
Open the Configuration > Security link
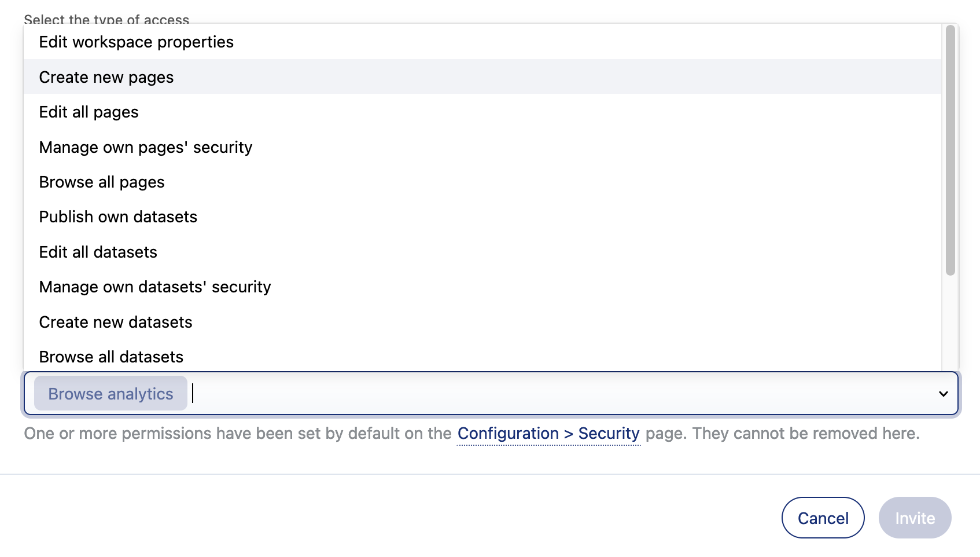548,434
